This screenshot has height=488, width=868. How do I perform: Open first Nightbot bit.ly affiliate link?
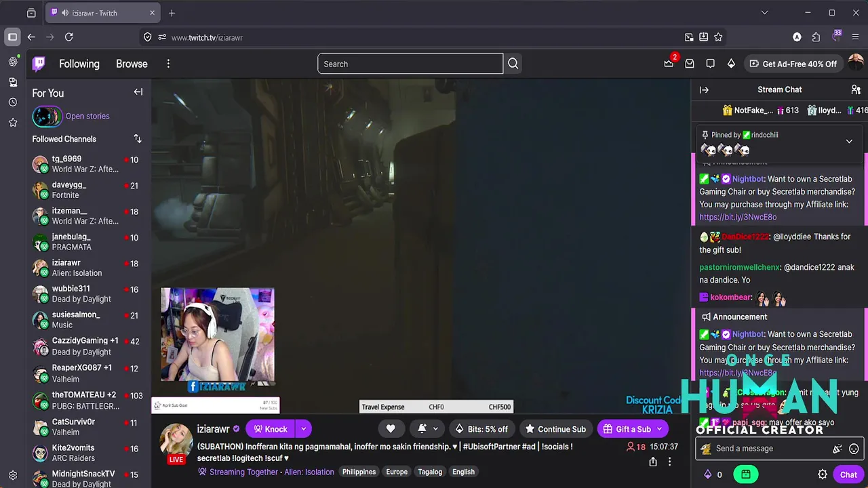pos(738,218)
